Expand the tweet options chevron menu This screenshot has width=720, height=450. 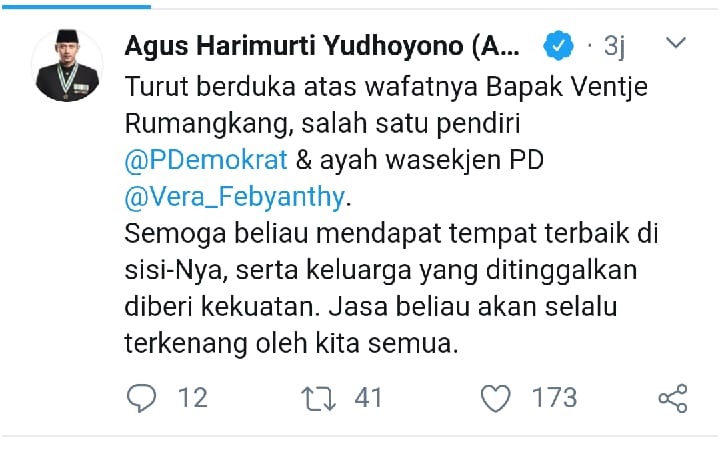pos(676,43)
